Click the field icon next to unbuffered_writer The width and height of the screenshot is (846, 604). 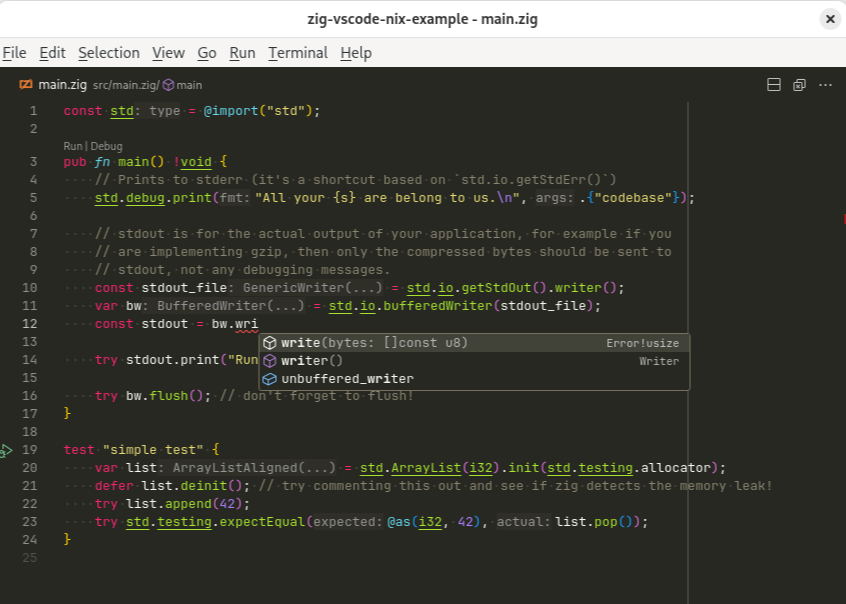point(270,379)
